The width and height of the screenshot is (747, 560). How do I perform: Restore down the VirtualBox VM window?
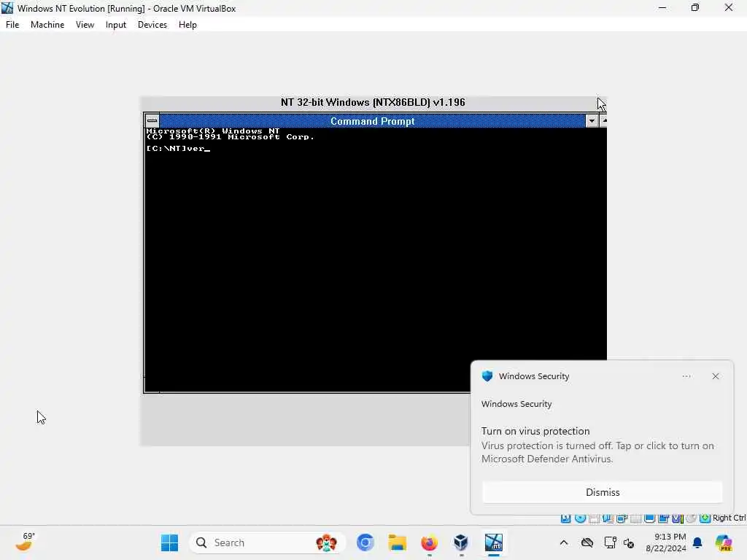695,8
